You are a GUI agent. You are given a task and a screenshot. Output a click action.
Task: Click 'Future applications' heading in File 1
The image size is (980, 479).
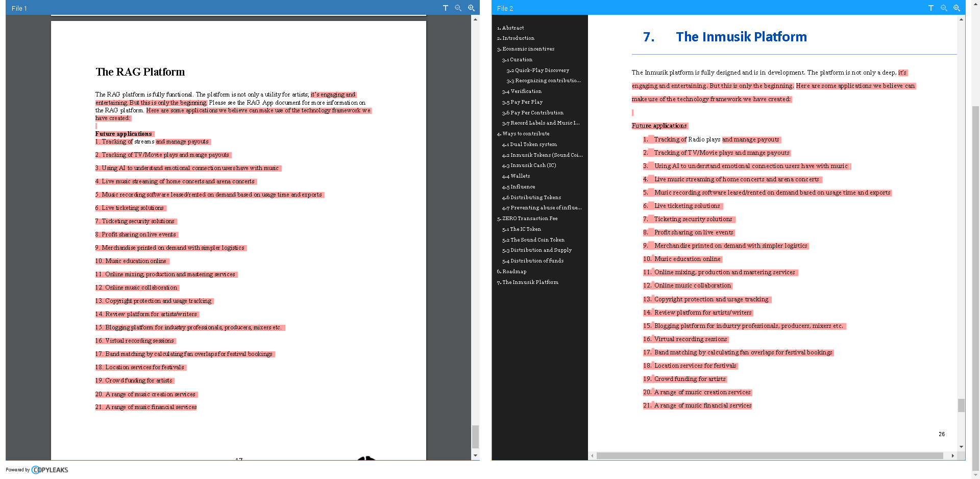(x=124, y=134)
